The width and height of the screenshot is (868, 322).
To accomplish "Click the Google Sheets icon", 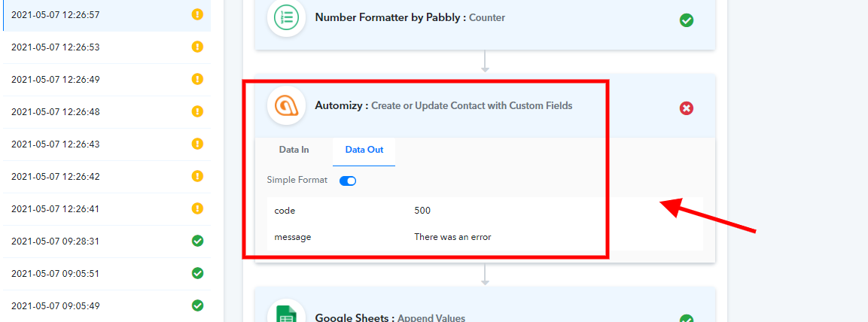I will (x=286, y=312).
